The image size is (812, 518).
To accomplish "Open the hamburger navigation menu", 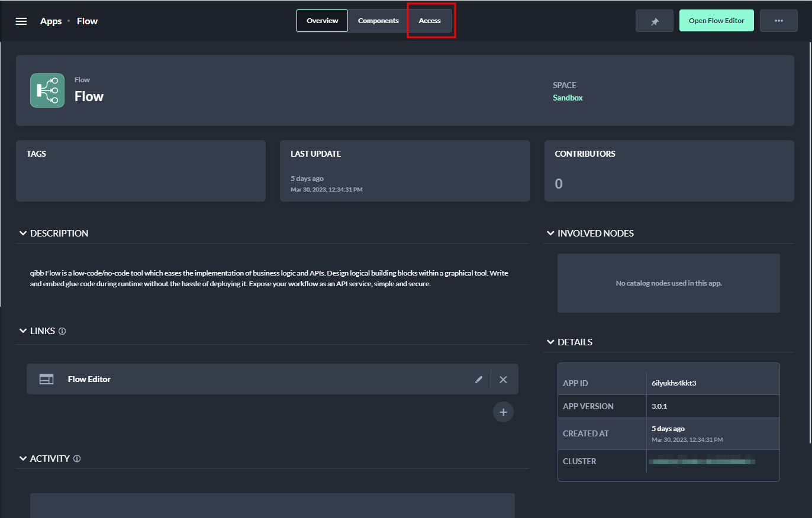I will tap(21, 21).
